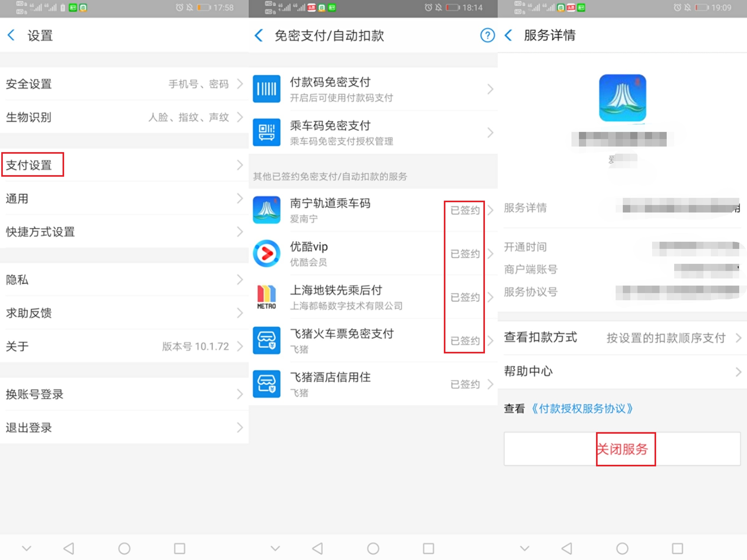Tap back arrow on 服务详情 screen
The width and height of the screenshot is (747, 560).
[508, 35]
